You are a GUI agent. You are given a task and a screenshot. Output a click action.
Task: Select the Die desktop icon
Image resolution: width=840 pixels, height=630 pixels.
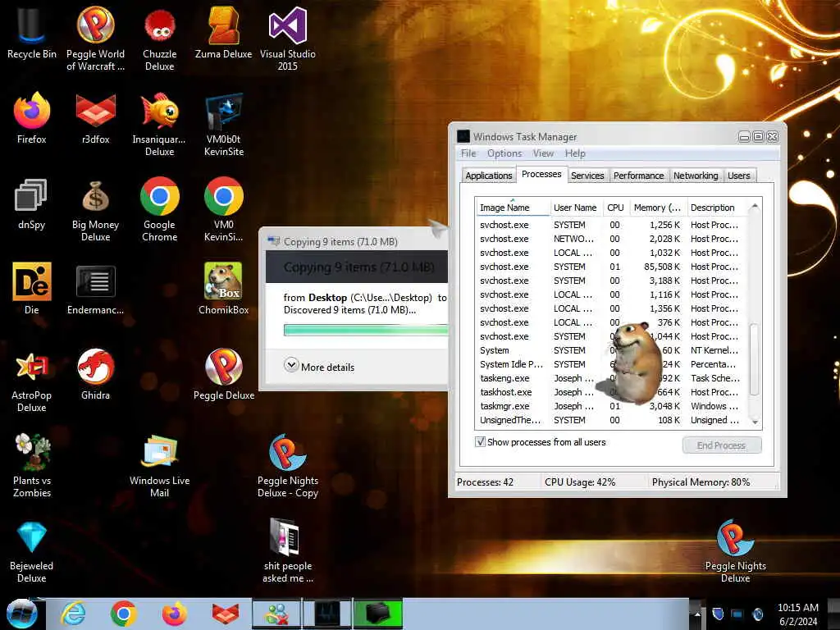click(31, 289)
